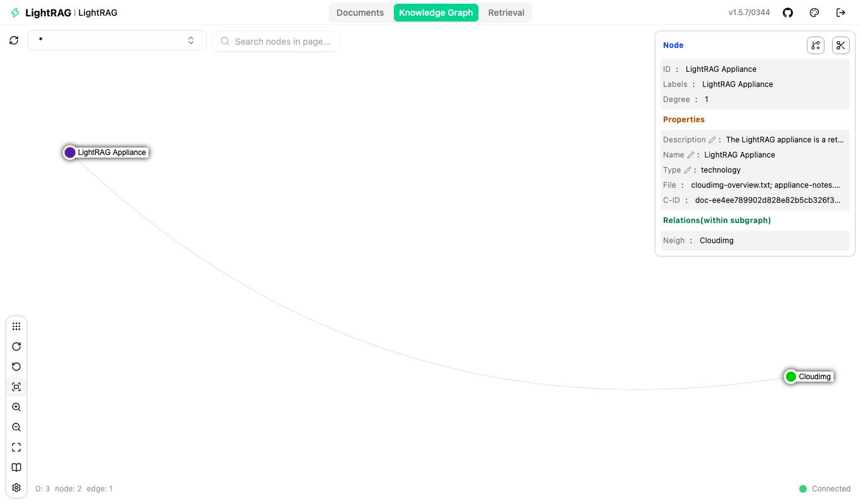861x504 pixels.
Task: Click the C-ID value doc-ee4ee789902d
Action: point(768,200)
